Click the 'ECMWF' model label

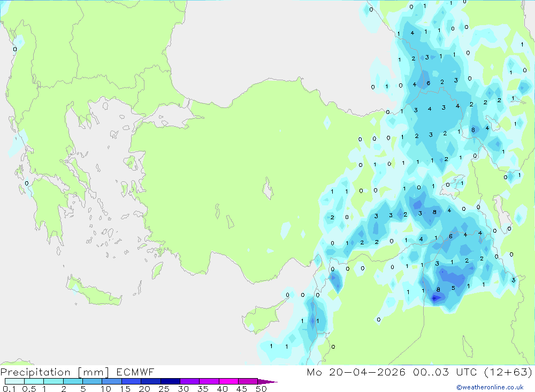click(x=135, y=372)
